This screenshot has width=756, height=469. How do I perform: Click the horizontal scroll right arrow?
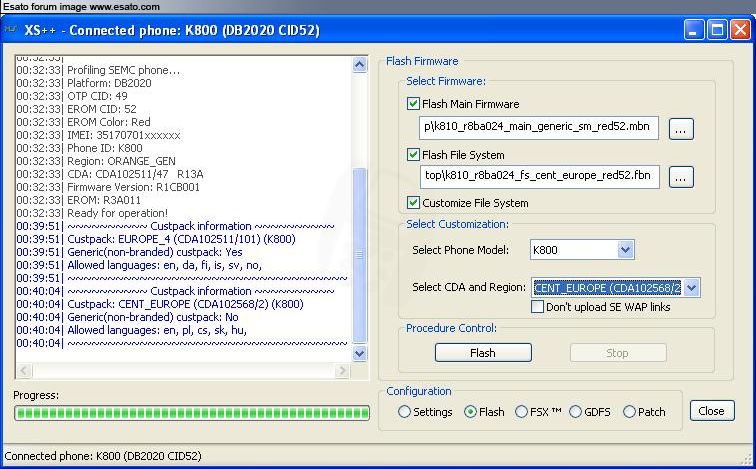342,370
